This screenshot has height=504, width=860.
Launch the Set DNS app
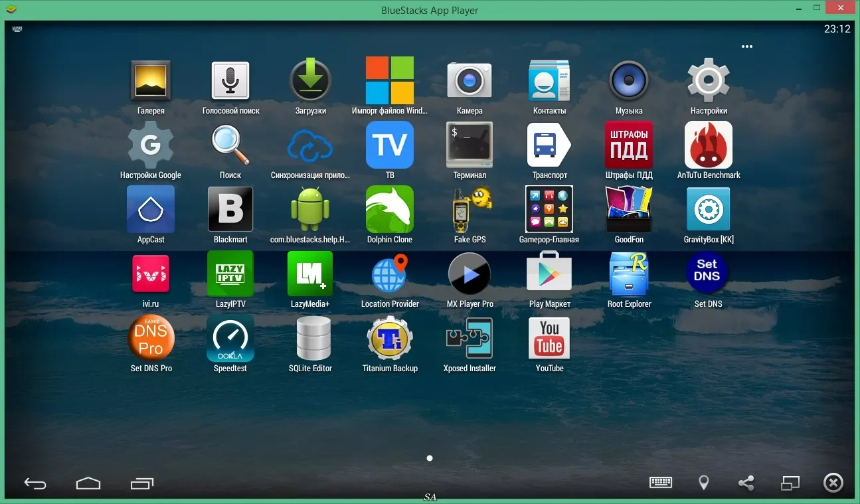[x=709, y=274]
